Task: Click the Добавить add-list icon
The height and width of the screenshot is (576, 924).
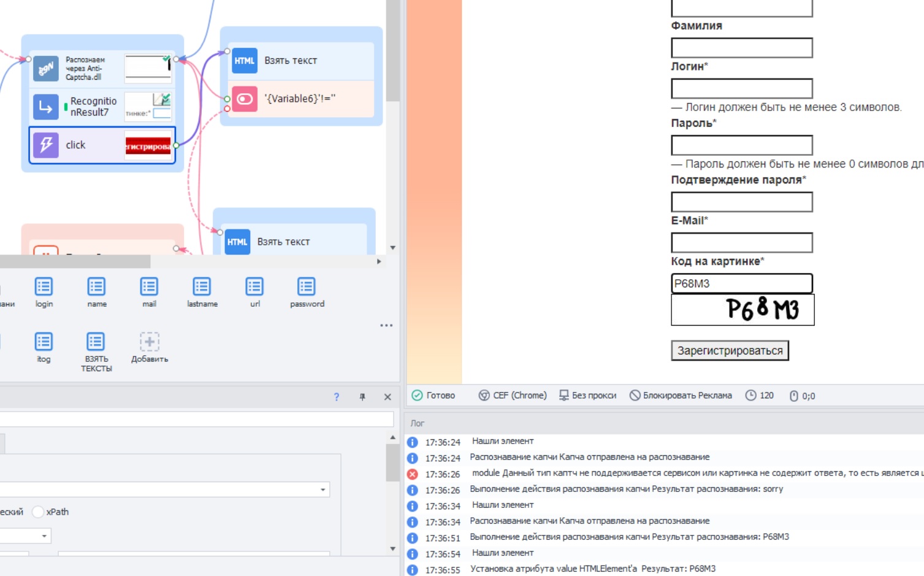Action: [149, 342]
